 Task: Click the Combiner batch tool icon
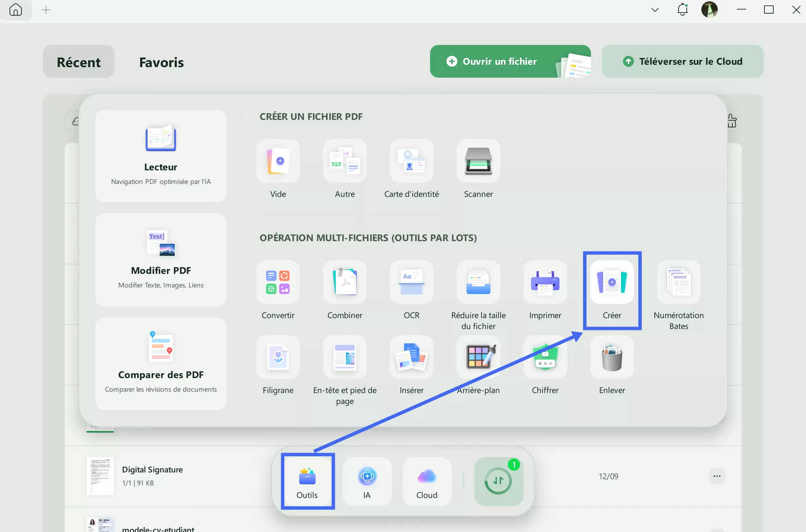click(345, 282)
